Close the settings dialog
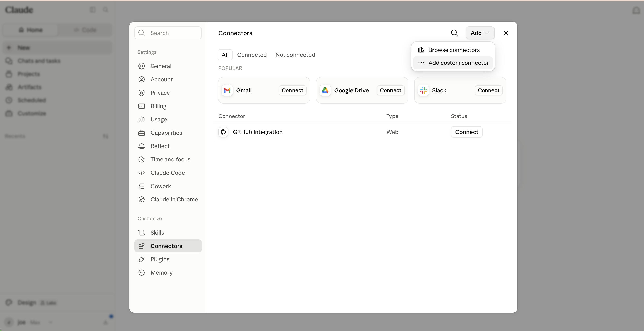The image size is (644, 331). coord(506,33)
